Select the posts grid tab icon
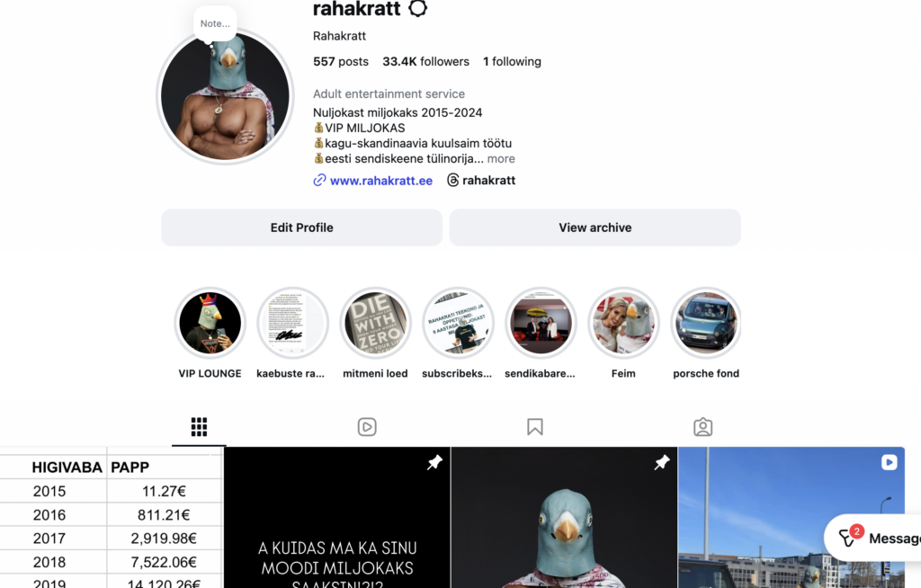 (x=199, y=427)
